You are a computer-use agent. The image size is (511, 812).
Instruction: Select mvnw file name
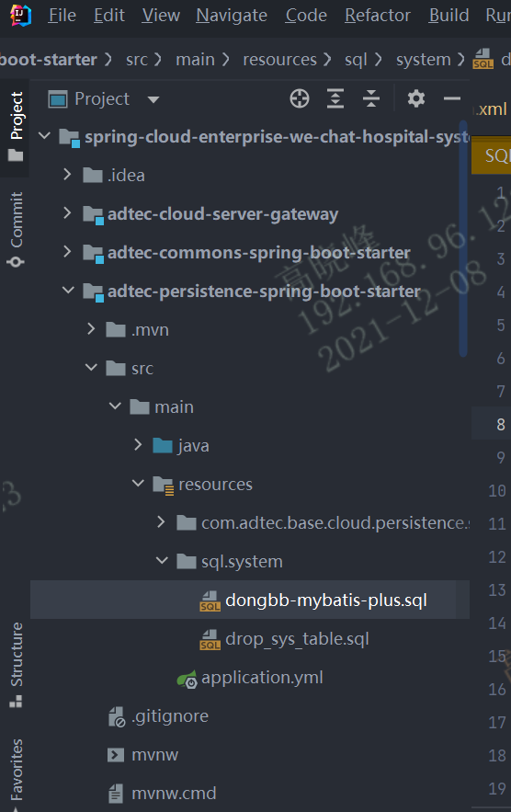click(154, 755)
